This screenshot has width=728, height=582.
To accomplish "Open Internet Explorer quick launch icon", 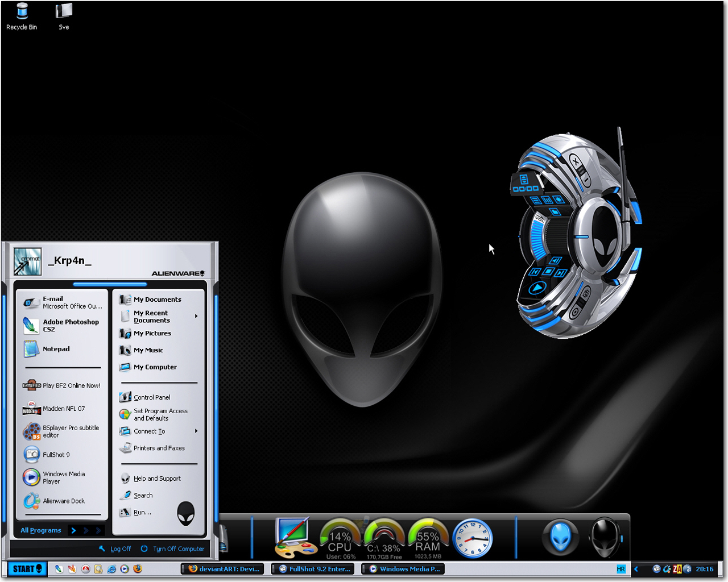I will coord(111,569).
